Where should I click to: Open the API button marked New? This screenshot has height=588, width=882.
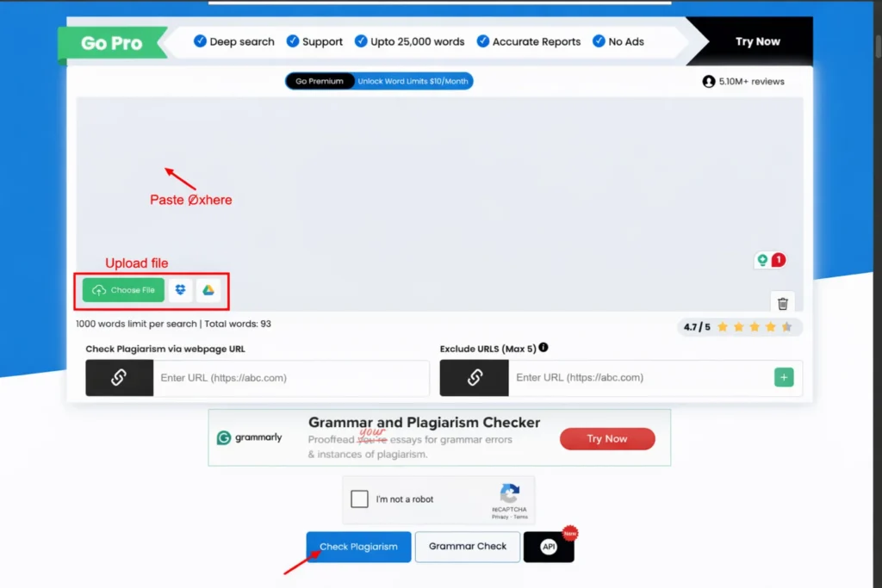[x=549, y=547]
